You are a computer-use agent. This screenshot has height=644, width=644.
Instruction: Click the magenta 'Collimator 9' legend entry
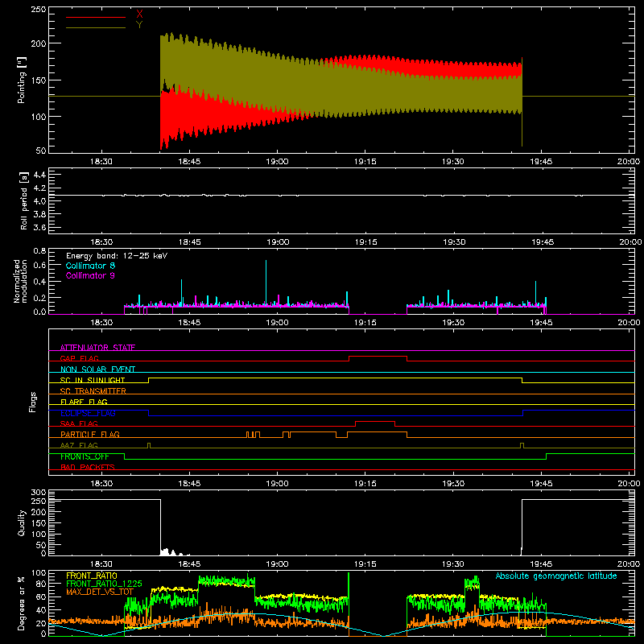point(90,275)
